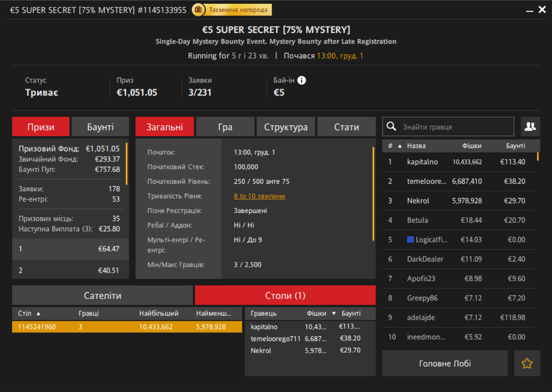Minimize the tournament lobby window
This screenshot has height=392, width=552.
pyautogui.click(x=529, y=10)
